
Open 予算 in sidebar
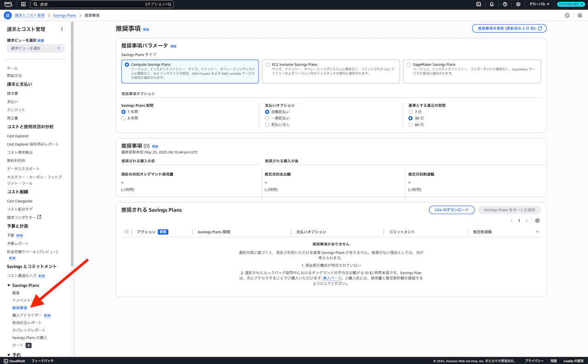(11, 235)
